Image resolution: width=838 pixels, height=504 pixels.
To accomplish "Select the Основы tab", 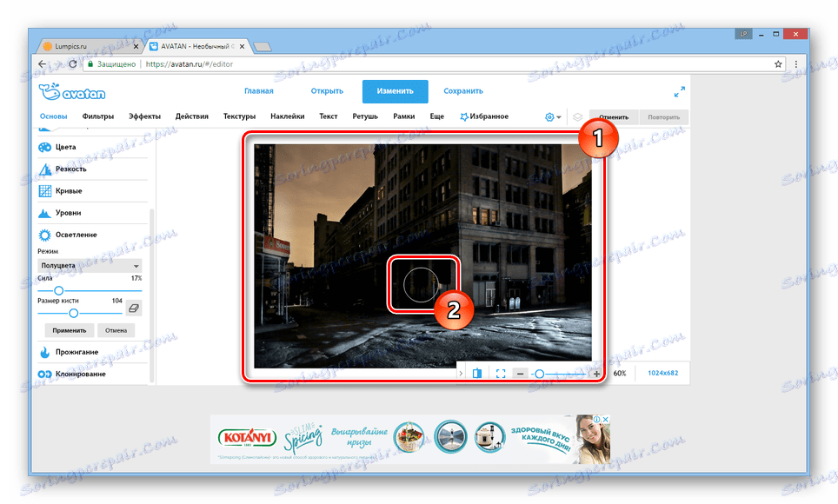I will tap(53, 116).
